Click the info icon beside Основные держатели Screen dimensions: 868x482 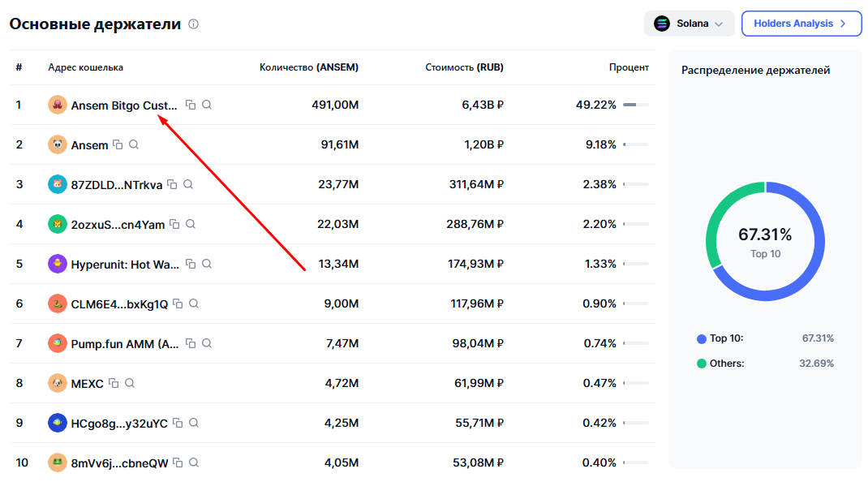click(x=193, y=24)
